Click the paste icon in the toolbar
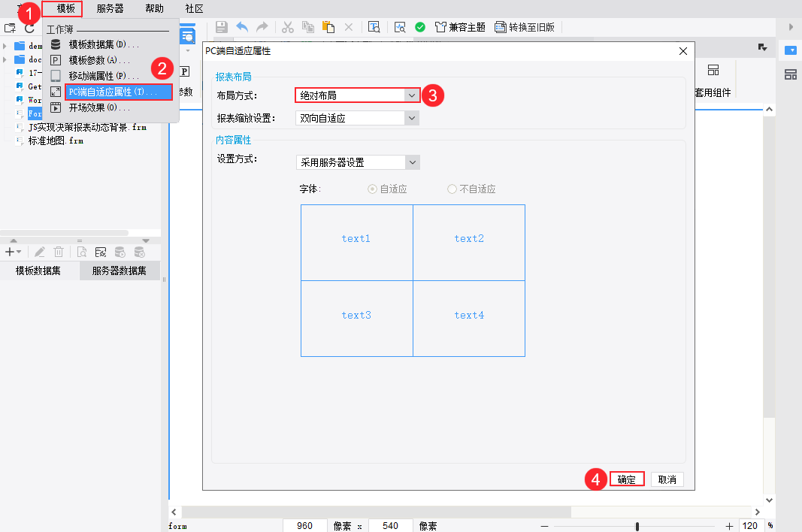 point(328,26)
